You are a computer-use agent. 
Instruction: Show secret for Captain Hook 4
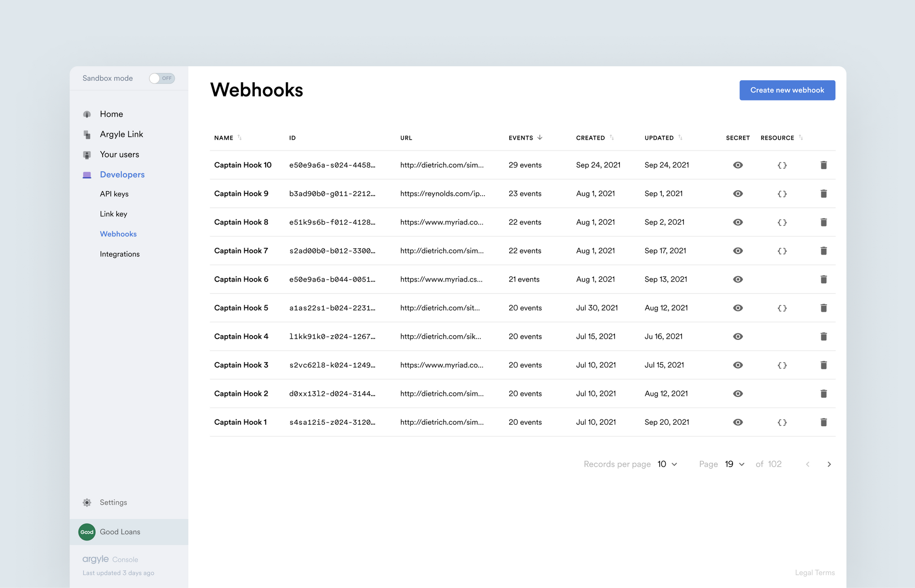coord(737,337)
